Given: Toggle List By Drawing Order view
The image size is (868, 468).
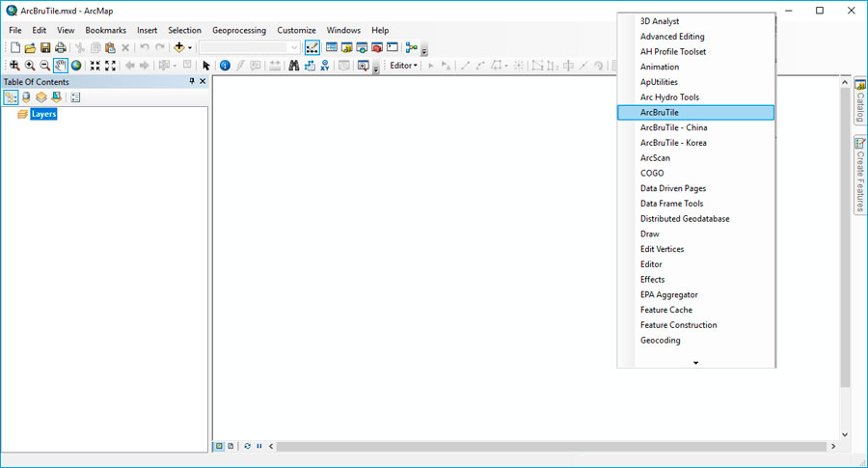Looking at the screenshot, I should [x=11, y=97].
